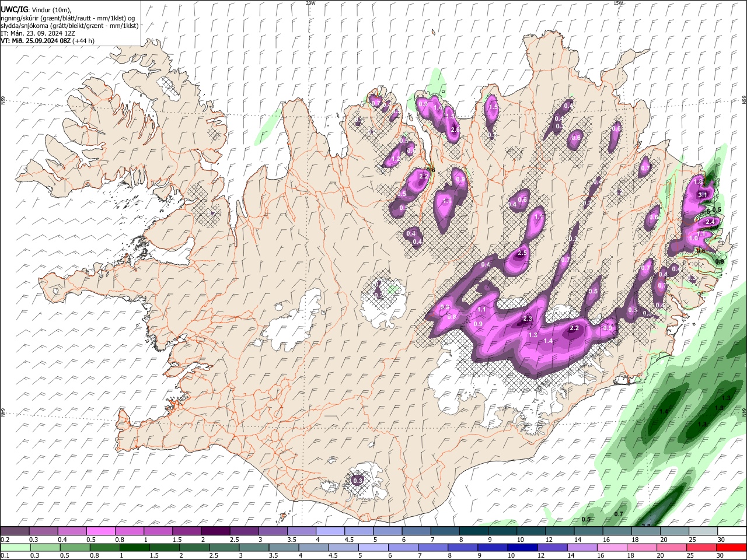Select the bright pink 0.5 swatch in top legend row

pyautogui.click(x=100, y=531)
